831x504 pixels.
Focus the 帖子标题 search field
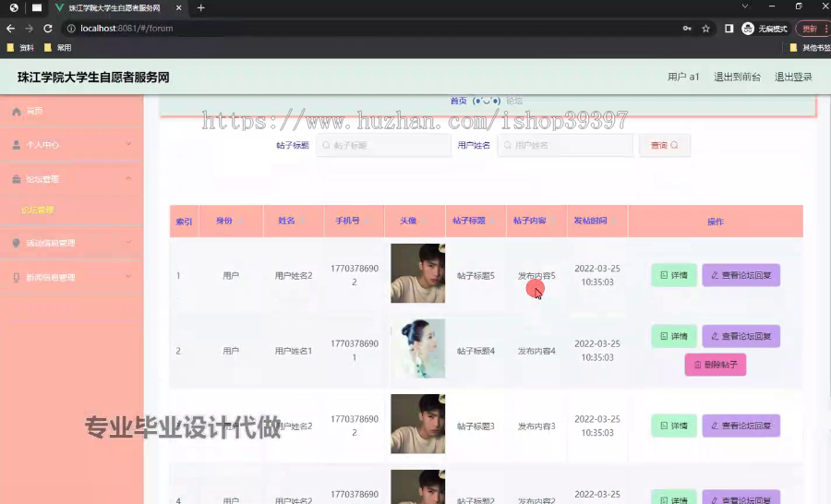tap(384, 145)
